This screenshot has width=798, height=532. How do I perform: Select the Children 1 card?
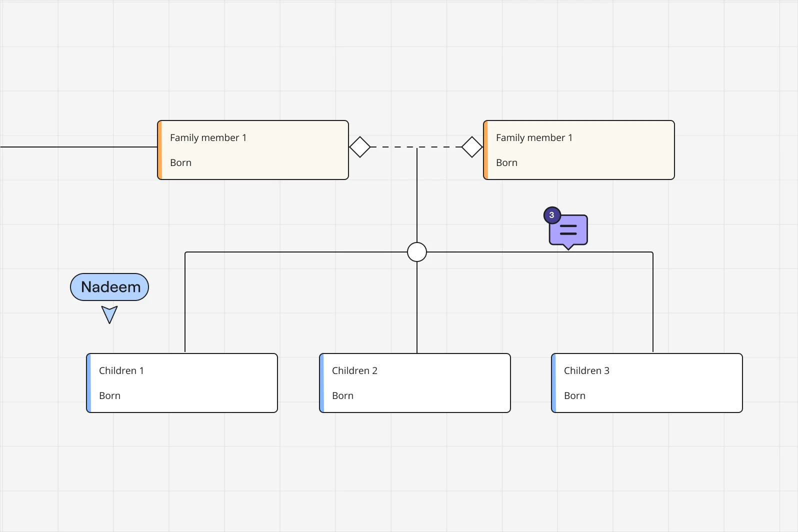click(182, 383)
